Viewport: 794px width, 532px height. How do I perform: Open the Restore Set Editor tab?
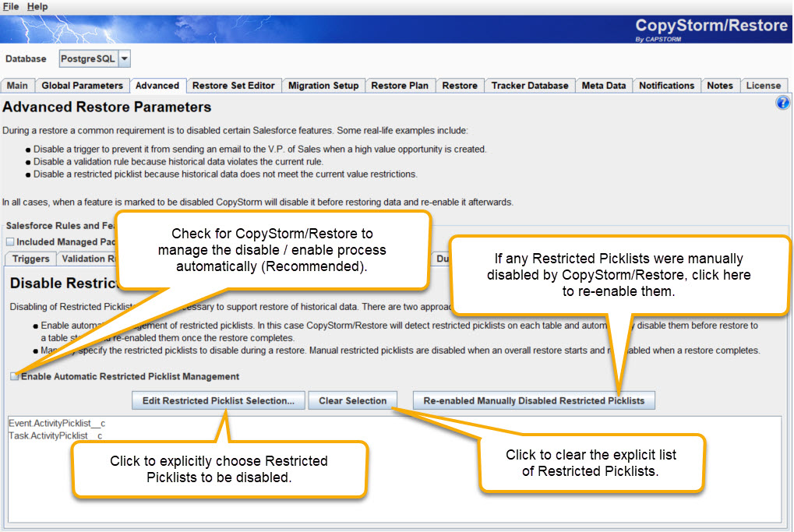[234, 86]
